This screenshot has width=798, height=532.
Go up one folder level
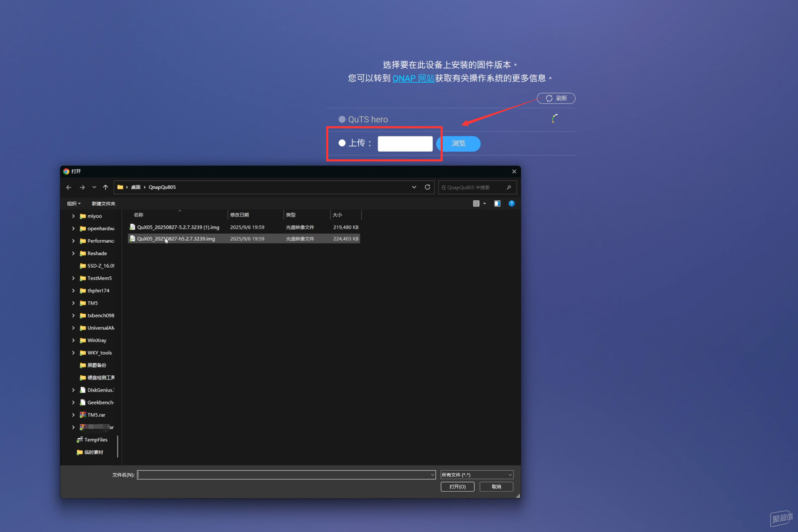point(106,187)
